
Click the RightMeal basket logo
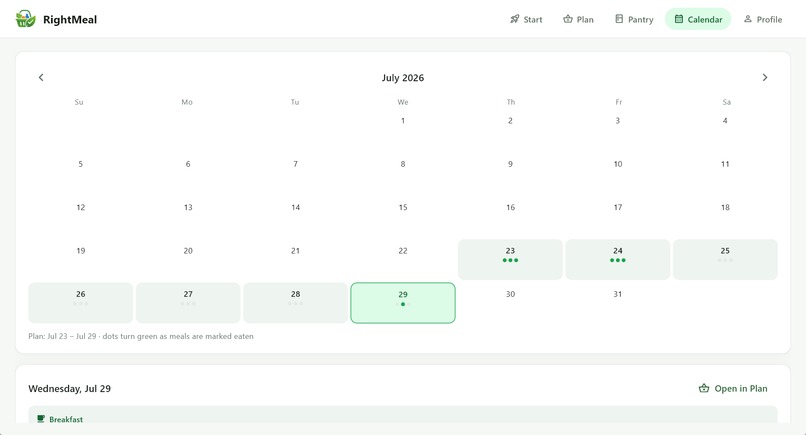click(x=25, y=19)
